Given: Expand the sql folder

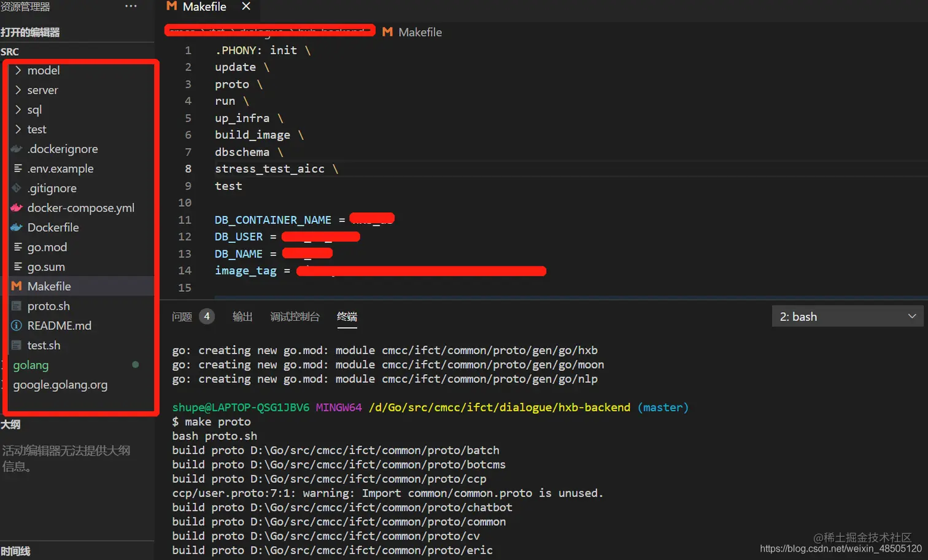Looking at the screenshot, I should click(34, 110).
